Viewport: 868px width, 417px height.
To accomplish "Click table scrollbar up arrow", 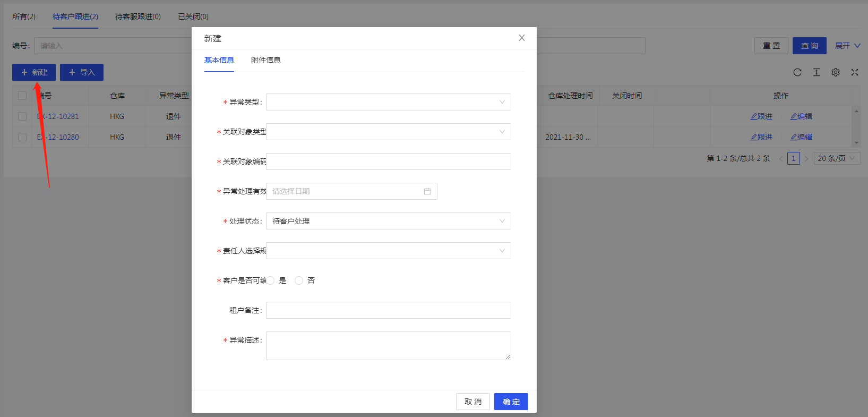I will point(856,110).
